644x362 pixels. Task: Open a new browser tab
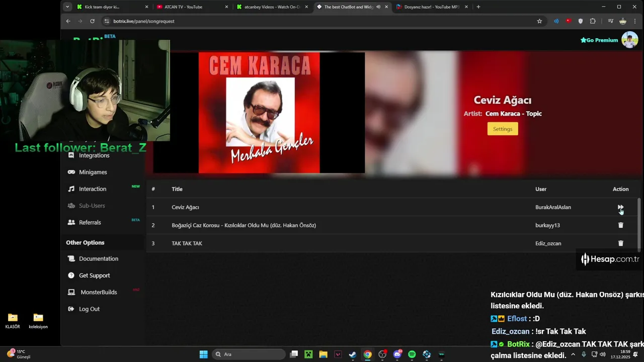(478, 7)
